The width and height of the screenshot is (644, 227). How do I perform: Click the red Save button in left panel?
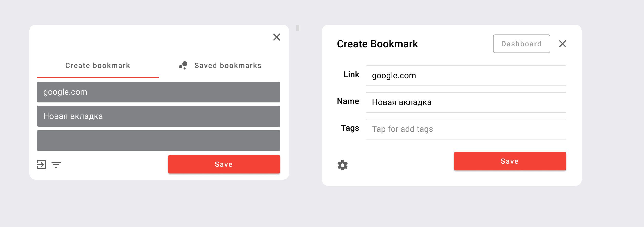224,164
